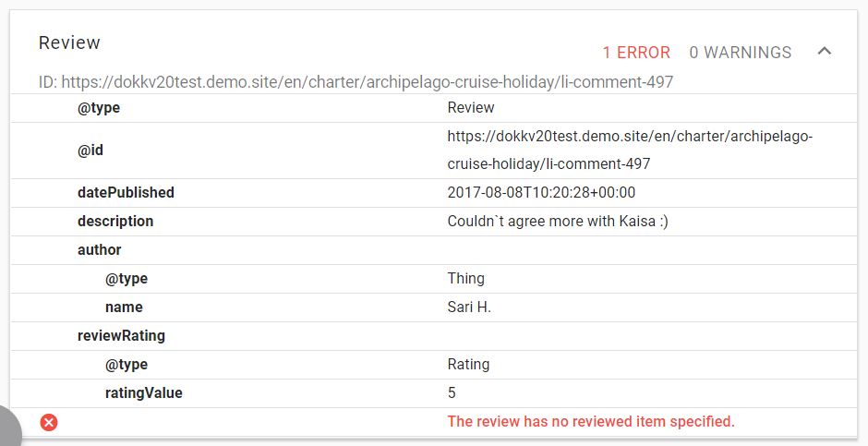Select the Rating type value
The width and height of the screenshot is (868, 446).
click(x=468, y=365)
